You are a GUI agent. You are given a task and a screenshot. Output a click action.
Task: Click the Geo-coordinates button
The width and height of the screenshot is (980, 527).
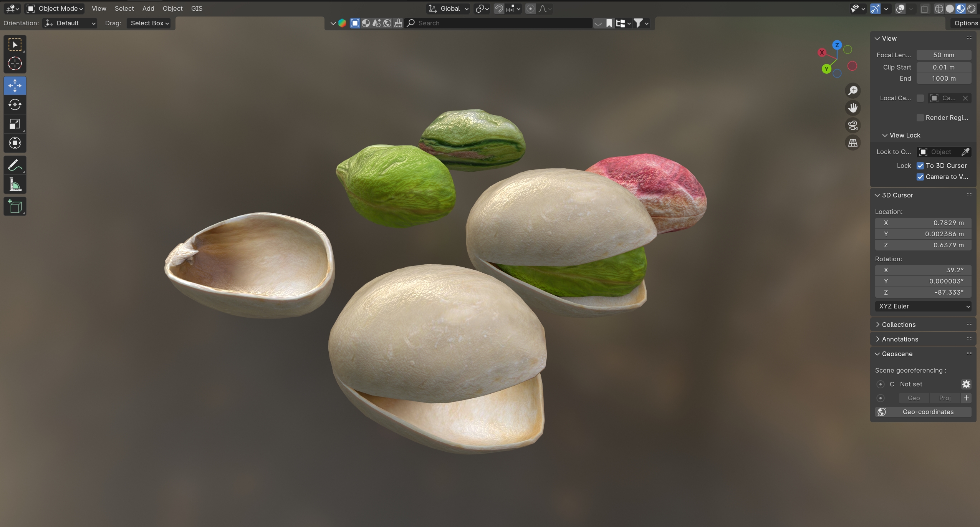tap(923, 412)
